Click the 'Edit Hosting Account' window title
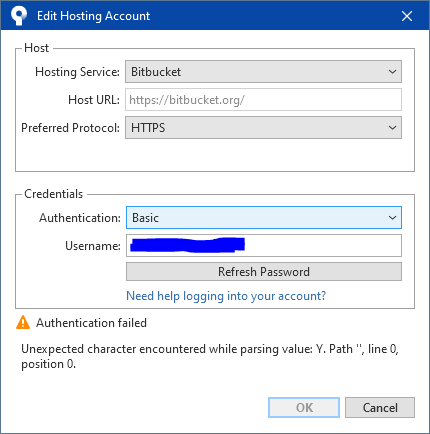The width and height of the screenshot is (430, 434). click(x=93, y=16)
